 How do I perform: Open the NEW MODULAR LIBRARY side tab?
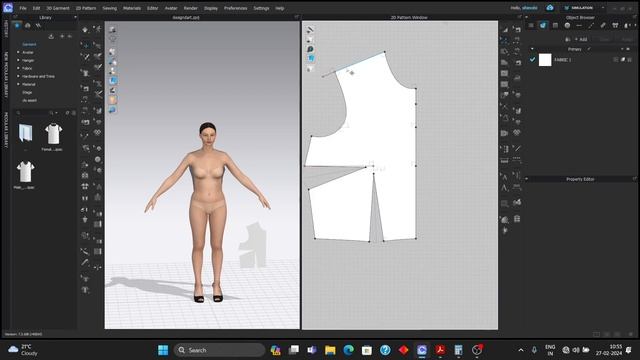tap(6, 75)
